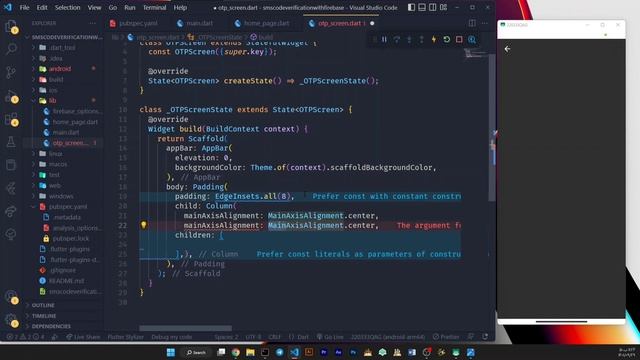
Task: Click the Split Editor icon
Action: 472,23
